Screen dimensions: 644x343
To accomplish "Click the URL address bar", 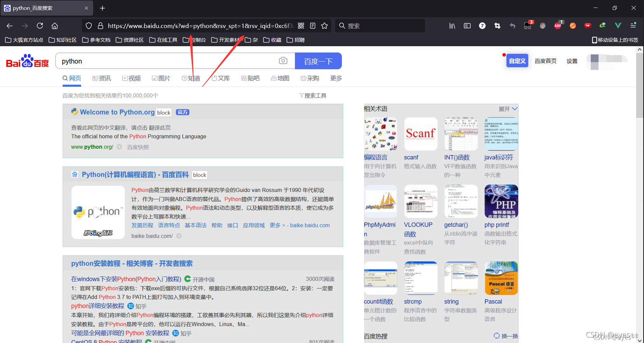I will click(x=200, y=26).
